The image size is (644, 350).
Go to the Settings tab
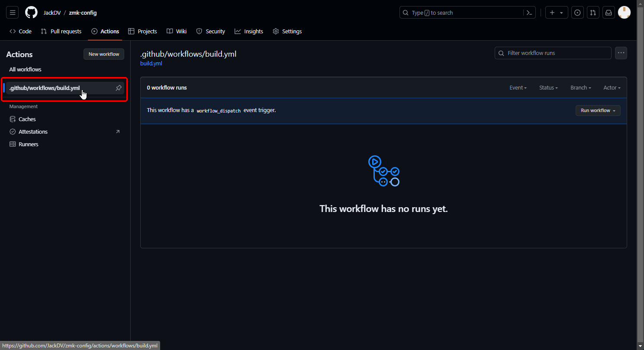point(287,31)
